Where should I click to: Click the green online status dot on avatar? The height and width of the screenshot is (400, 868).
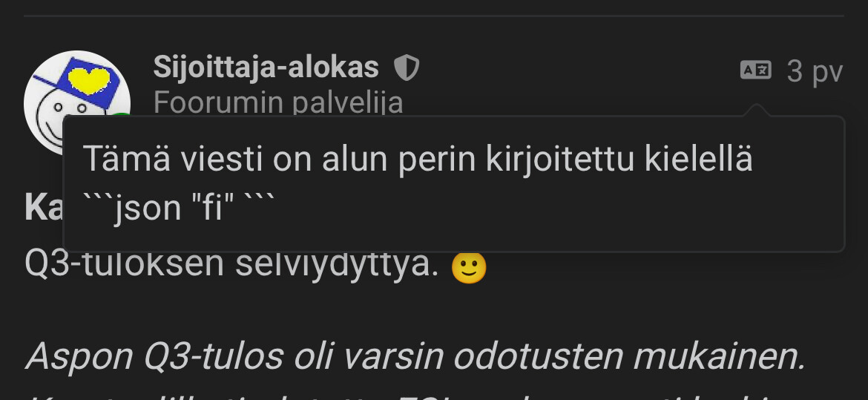tap(122, 115)
